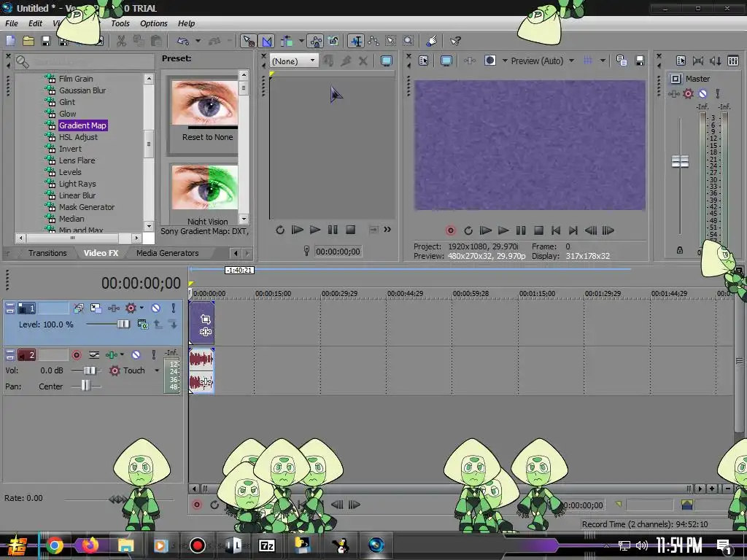Mute video track 1
The height and width of the screenshot is (560, 747).
click(x=156, y=308)
